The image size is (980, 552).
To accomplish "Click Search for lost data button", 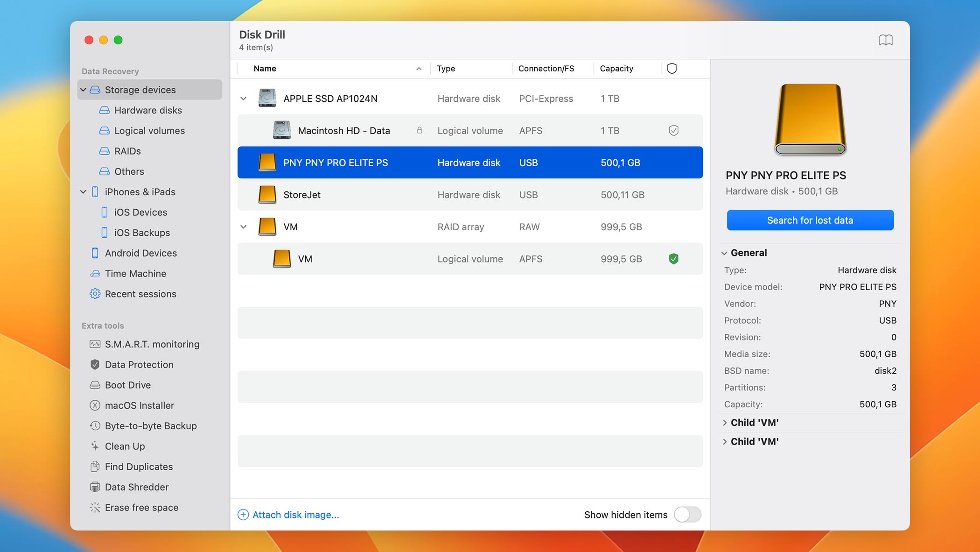I will [x=810, y=220].
